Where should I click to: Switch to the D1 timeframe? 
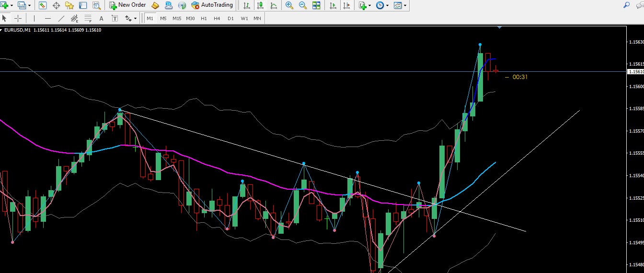[x=230, y=18]
